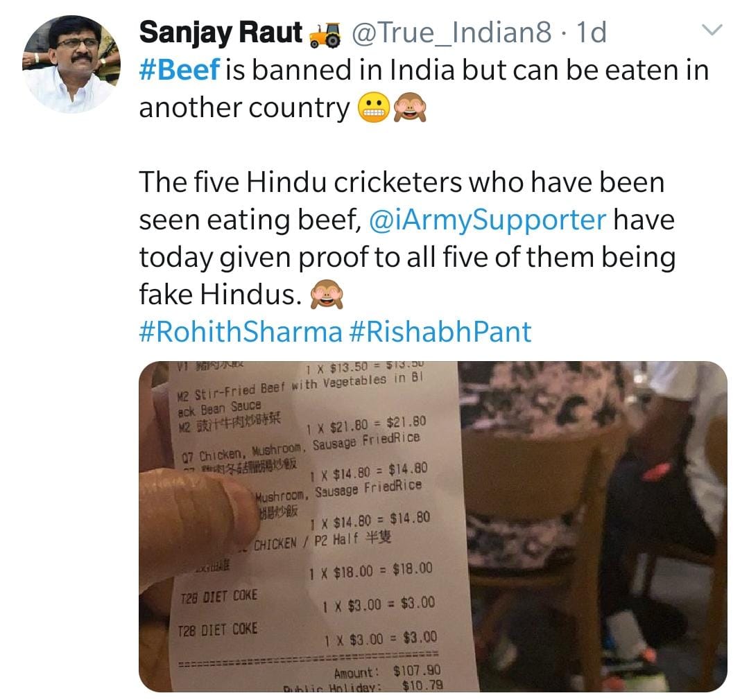Viewport: 749px width, 700px height.
Task: Click Sanjay Raut's profile picture
Action: pyautogui.click(x=71, y=64)
